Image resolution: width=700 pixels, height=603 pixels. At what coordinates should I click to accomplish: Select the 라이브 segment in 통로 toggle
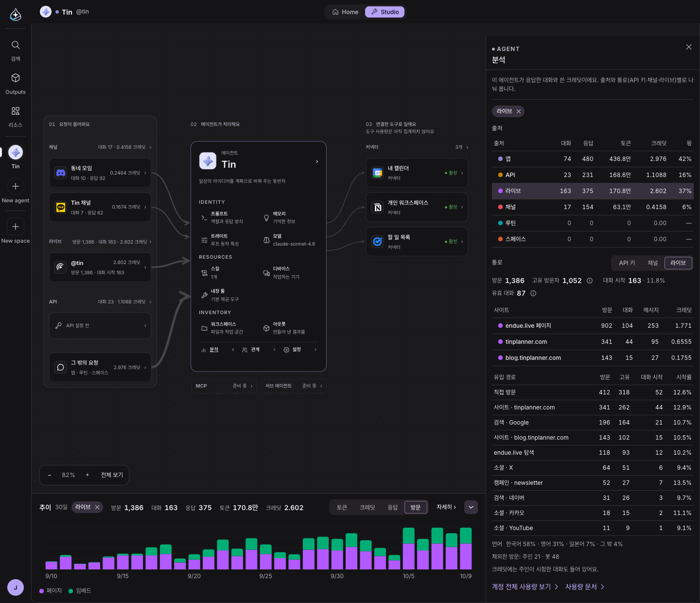coord(678,263)
